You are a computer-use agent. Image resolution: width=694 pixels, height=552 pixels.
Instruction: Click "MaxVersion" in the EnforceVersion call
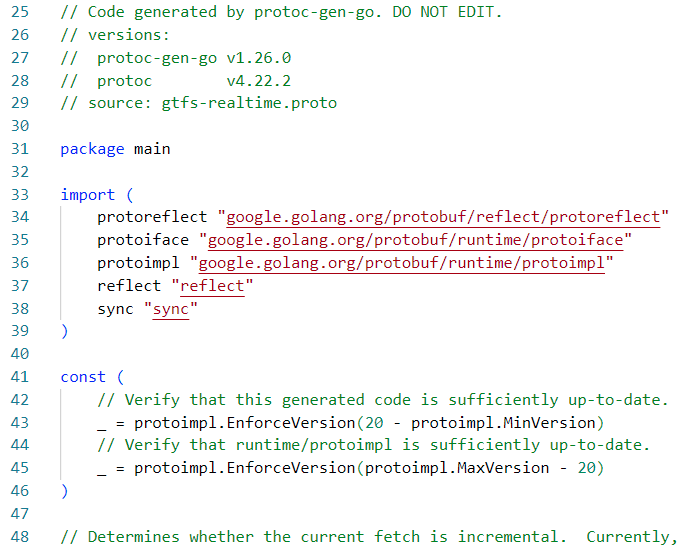point(503,468)
